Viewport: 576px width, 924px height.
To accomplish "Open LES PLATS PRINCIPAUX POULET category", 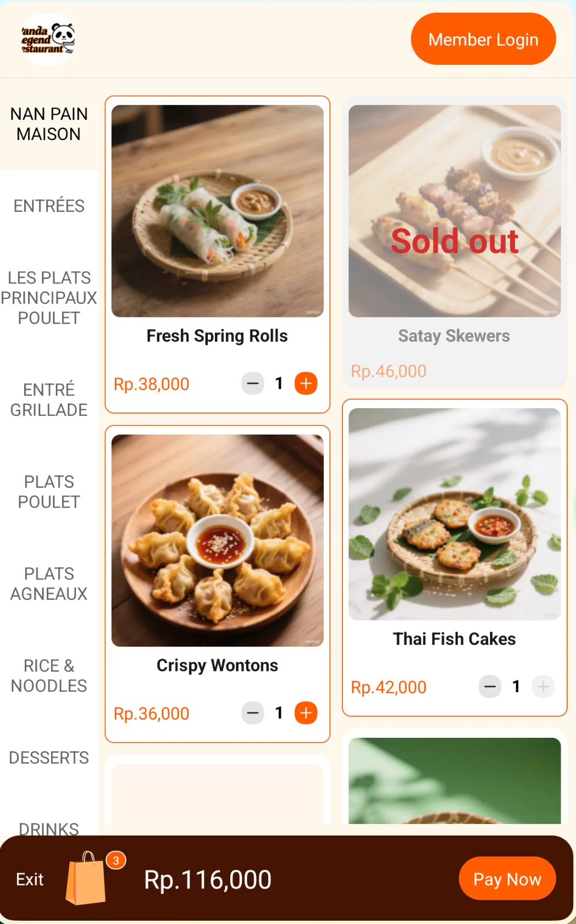I will [x=49, y=298].
